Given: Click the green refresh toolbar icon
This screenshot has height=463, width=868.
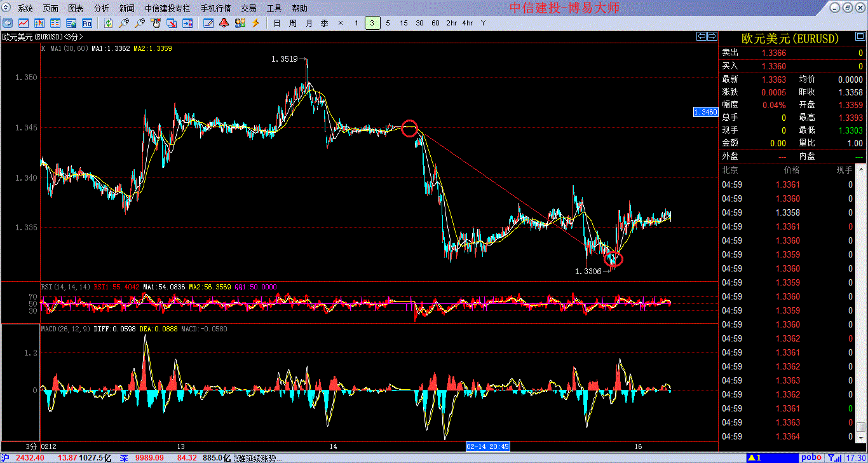Looking at the screenshot, I should (109, 23).
